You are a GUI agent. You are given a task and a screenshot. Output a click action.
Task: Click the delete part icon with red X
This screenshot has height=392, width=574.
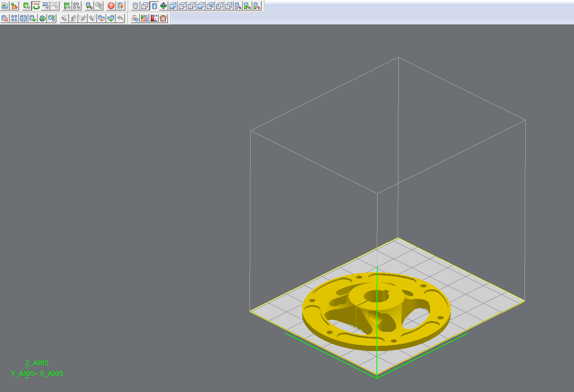tap(5, 18)
